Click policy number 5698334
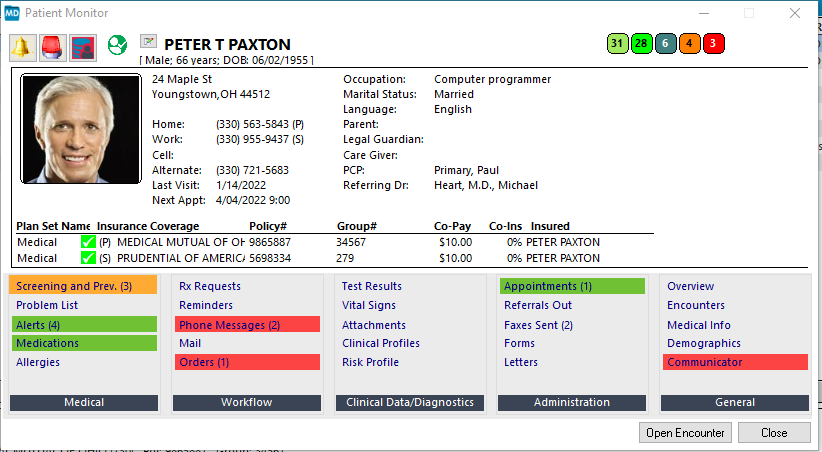822x452 pixels. tap(269, 258)
